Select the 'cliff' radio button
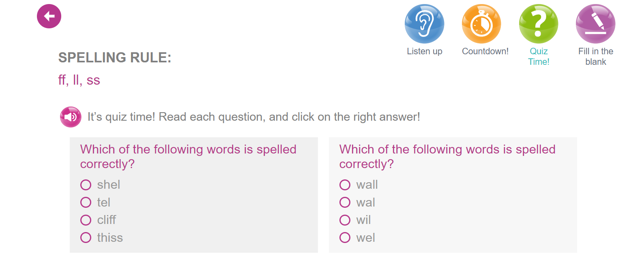Viewport: 644px width, 260px height. click(x=86, y=220)
